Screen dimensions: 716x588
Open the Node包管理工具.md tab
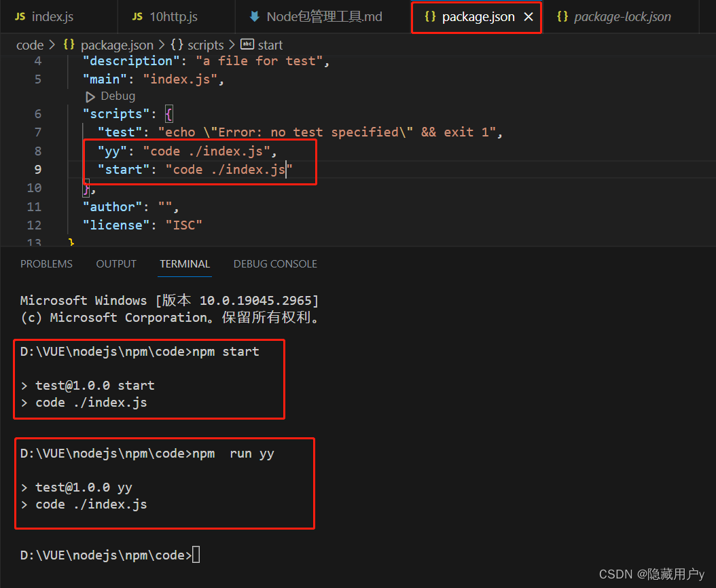pyautogui.click(x=323, y=17)
